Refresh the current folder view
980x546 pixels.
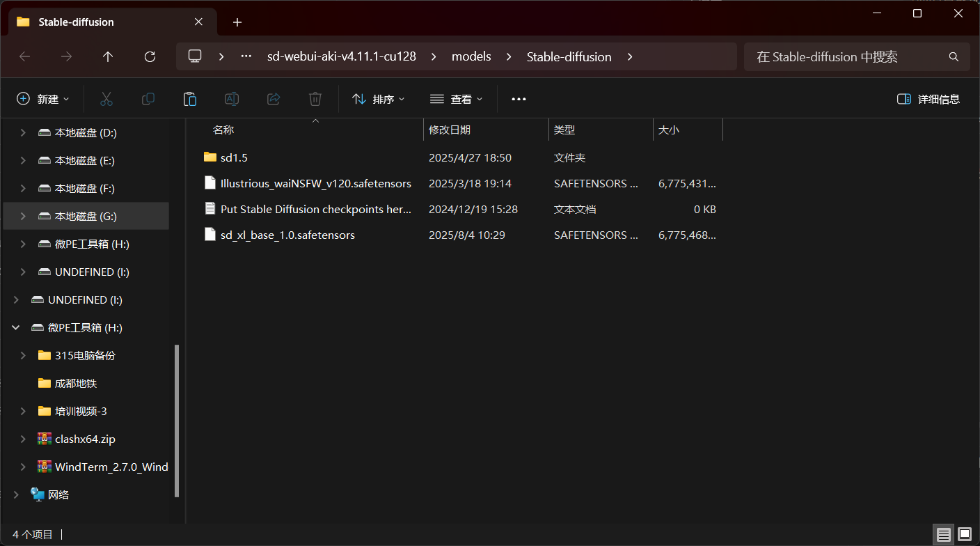[150, 57]
